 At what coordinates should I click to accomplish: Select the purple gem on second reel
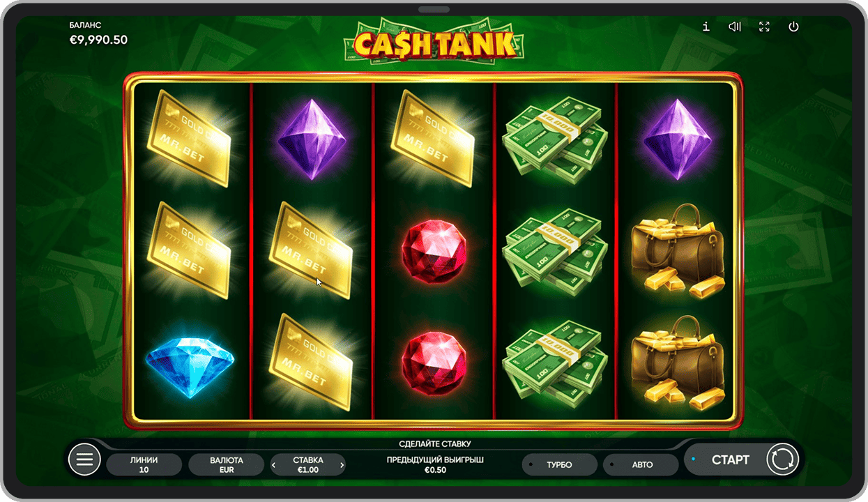click(312, 139)
